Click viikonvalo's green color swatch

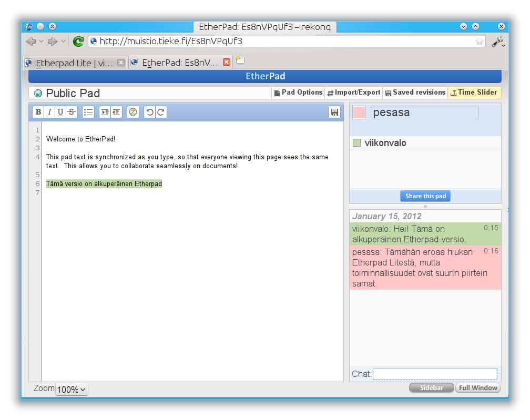[356, 143]
